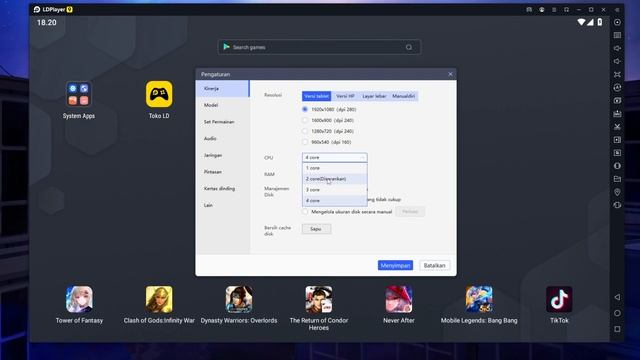640x360 pixels.
Task: Open the settings gear in right sidebar
Action: pyautogui.click(x=617, y=22)
